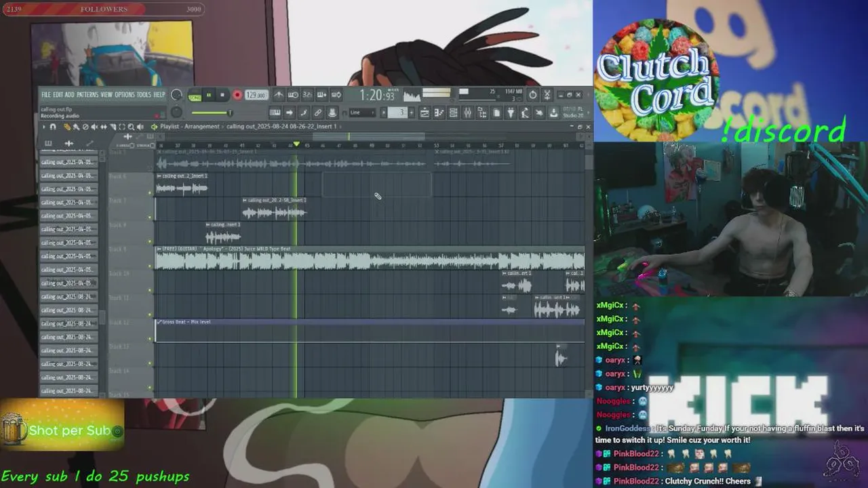Click the 129.000 tempo field

tap(256, 95)
